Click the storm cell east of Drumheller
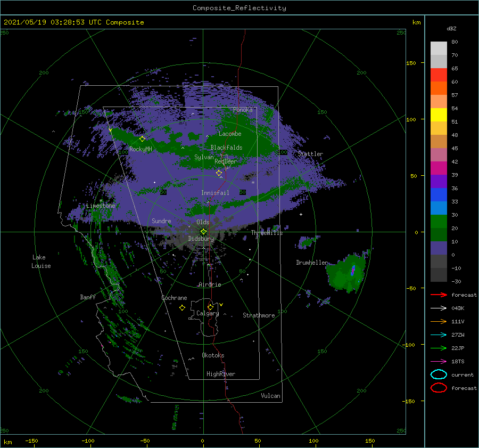Viewport: 479px width, 448px height. click(x=346, y=273)
